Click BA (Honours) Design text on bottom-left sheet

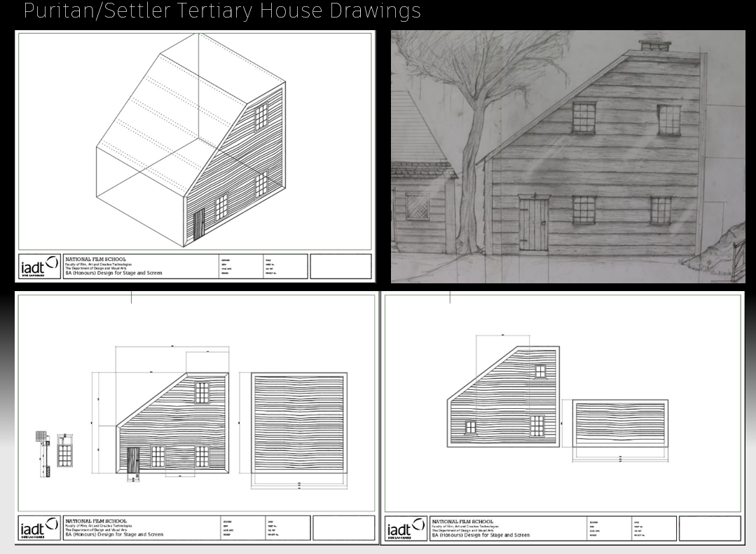pyautogui.click(x=114, y=534)
